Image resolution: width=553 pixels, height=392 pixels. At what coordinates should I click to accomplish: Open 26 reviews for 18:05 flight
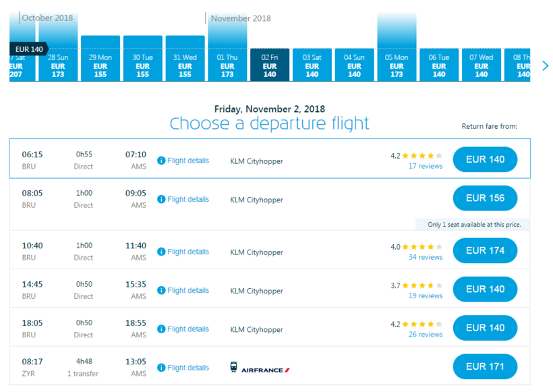[x=426, y=335]
